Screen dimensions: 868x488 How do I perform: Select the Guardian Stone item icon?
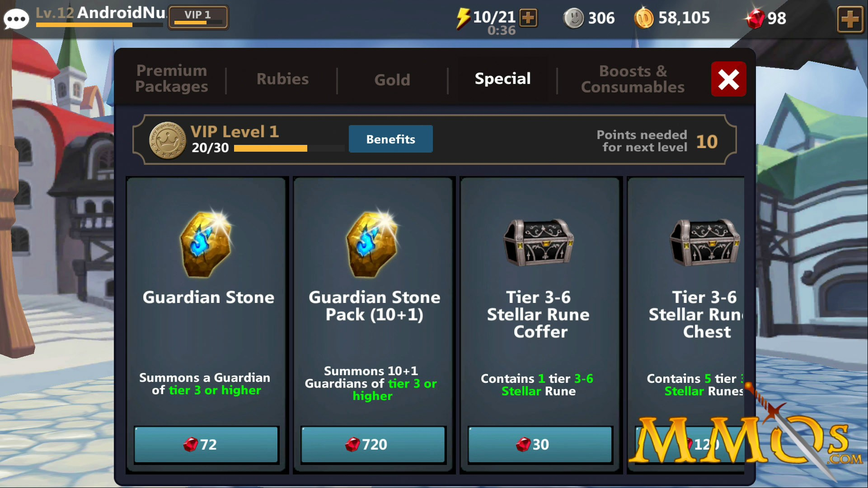[206, 243]
